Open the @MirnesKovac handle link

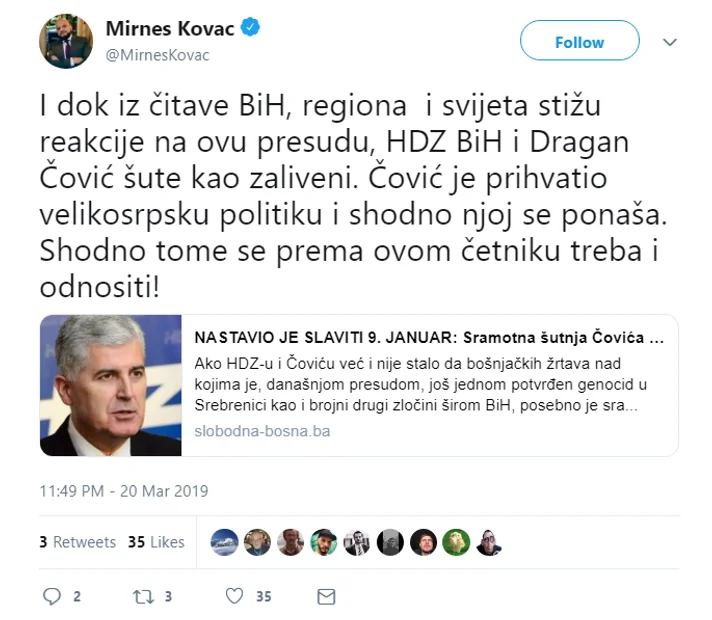158,55
